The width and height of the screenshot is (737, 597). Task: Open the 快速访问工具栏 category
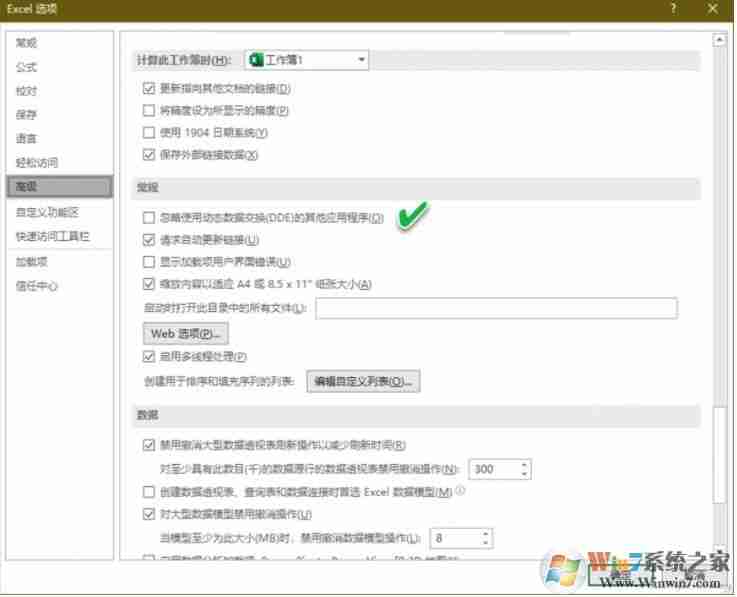pyautogui.click(x=52, y=236)
